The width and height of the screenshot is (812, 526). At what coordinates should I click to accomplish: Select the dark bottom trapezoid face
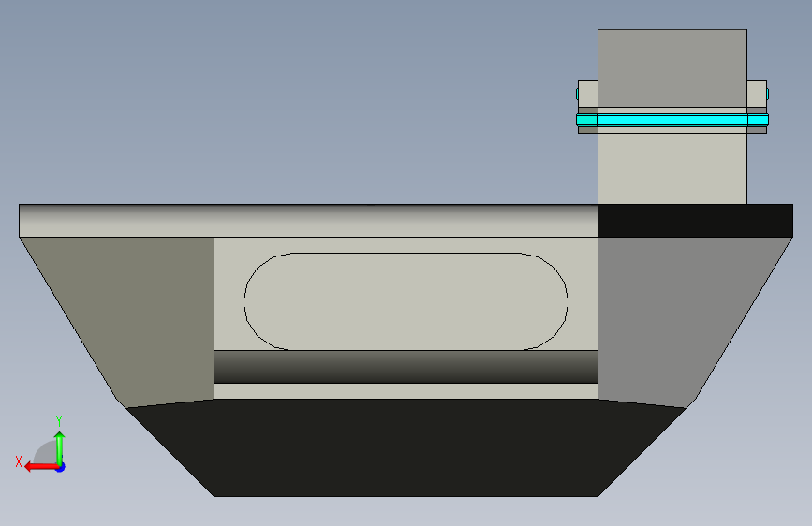(x=406, y=447)
